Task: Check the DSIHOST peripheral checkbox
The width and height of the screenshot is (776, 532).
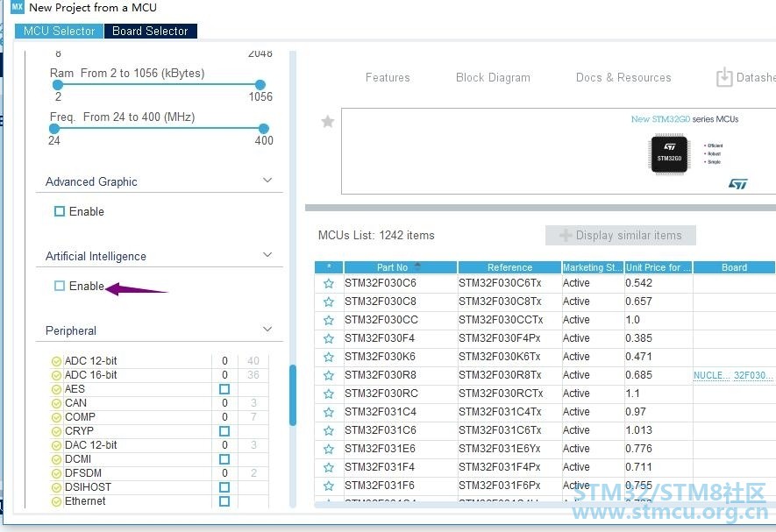Action: (x=224, y=487)
